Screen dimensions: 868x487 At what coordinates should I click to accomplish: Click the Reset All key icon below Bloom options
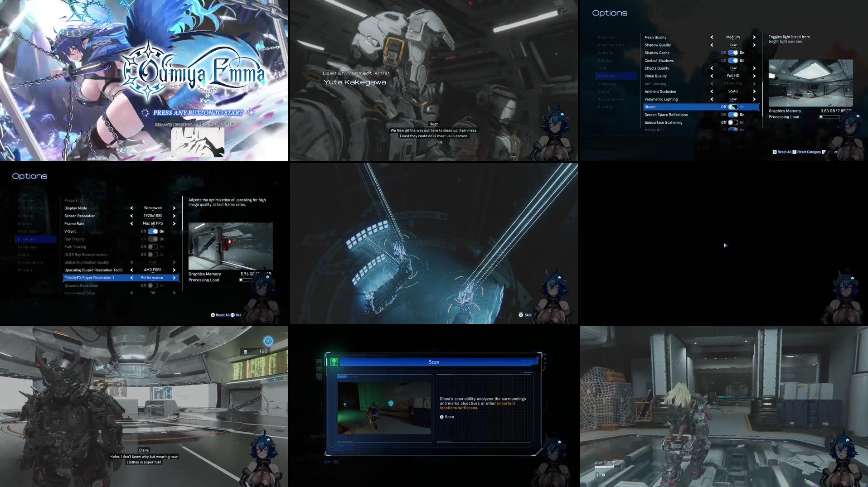coord(775,152)
